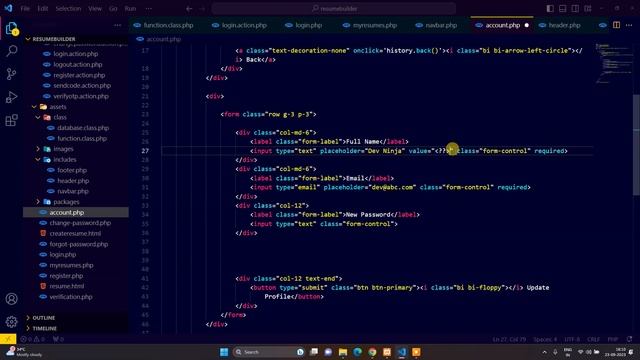This screenshot has height=360, width=640.
Task: Click the Windows taskbar Search box
Action: click(268, 352)
